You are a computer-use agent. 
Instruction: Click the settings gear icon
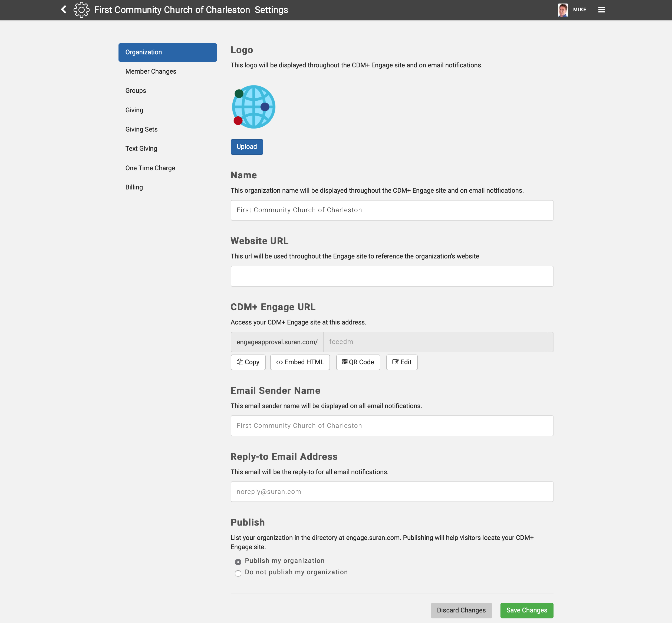tap(81, 10)
